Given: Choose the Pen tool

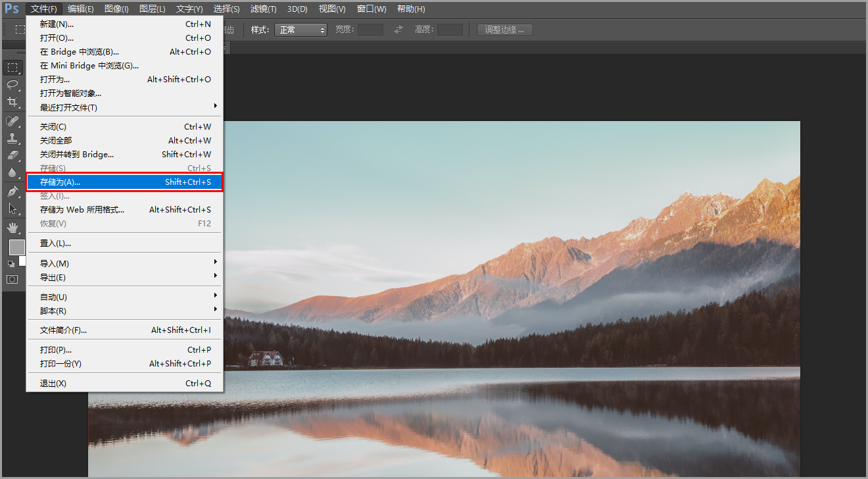Looking at the screenshot, I should [x=12, y=191].
